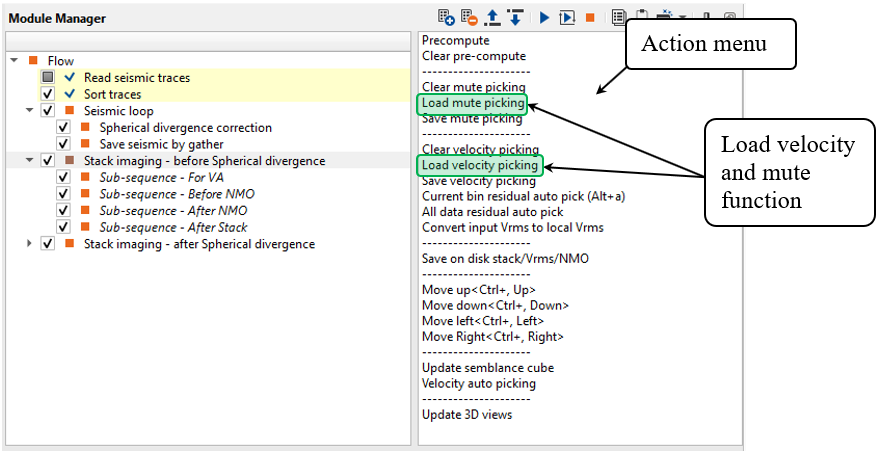The height and width of the screenshot is (458, 880).
Task: Select the Read seismic traces module
Action: tap(136, 77)
